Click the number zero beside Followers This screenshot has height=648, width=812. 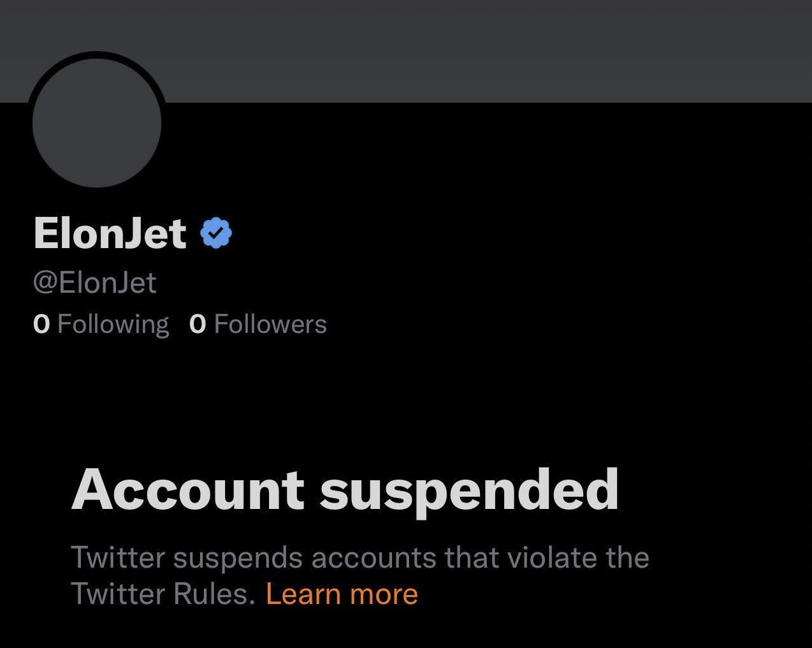[198, 325]
